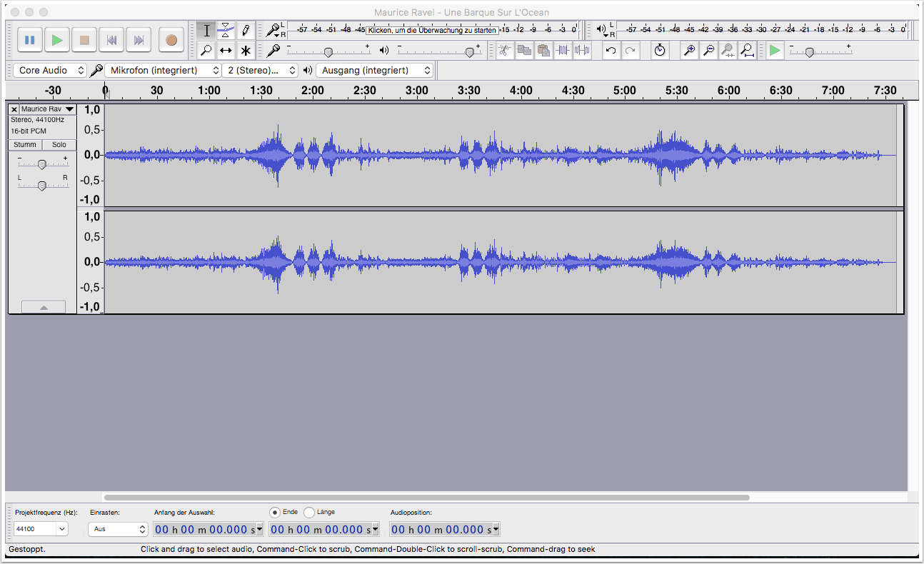Select the Envelope tool
The width and height of the screenshot is (924, 564).
pos(226,30)
